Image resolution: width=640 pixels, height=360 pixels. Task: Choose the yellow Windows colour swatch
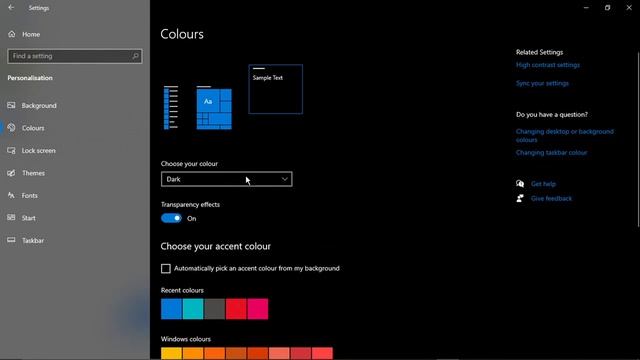pyautogui.click(x=171, y=353)
